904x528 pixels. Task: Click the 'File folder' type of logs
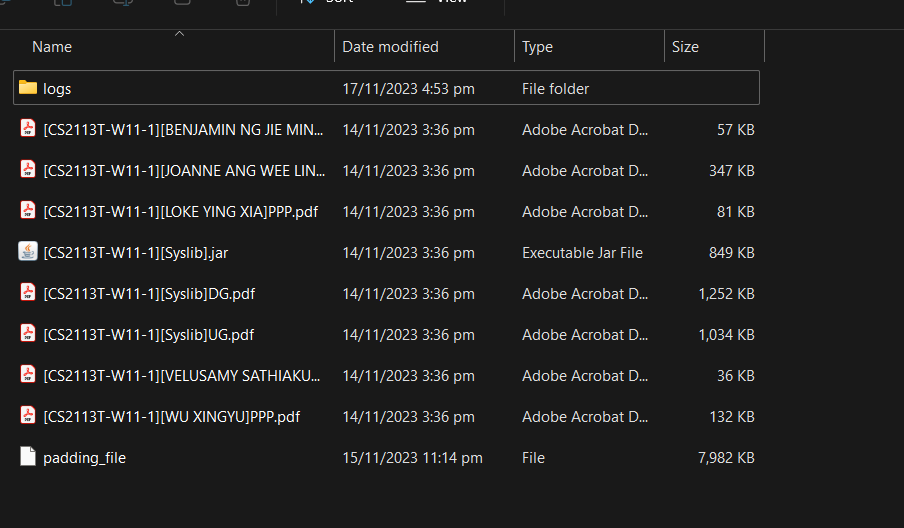point(555,89)
